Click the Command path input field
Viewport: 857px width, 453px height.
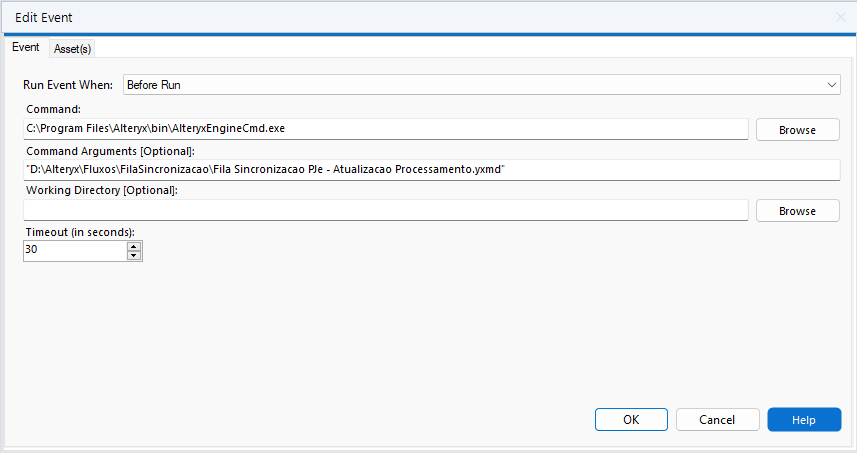(x=385, y=128)
